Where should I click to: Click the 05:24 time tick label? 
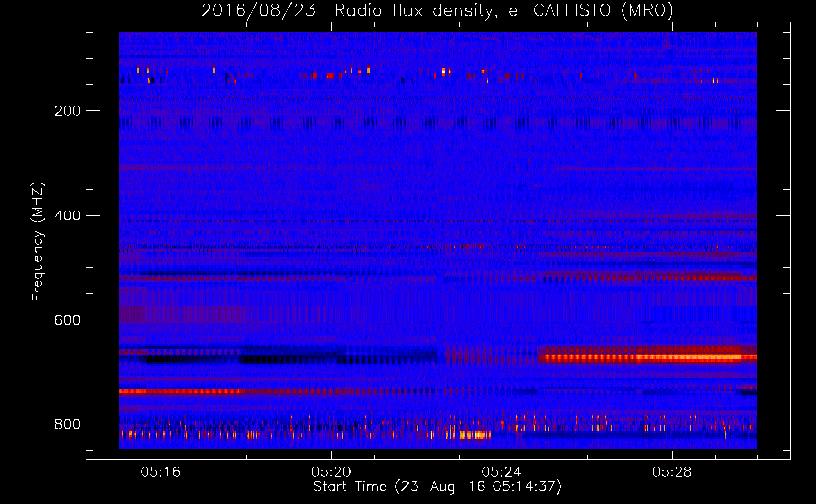click(501, 472)
